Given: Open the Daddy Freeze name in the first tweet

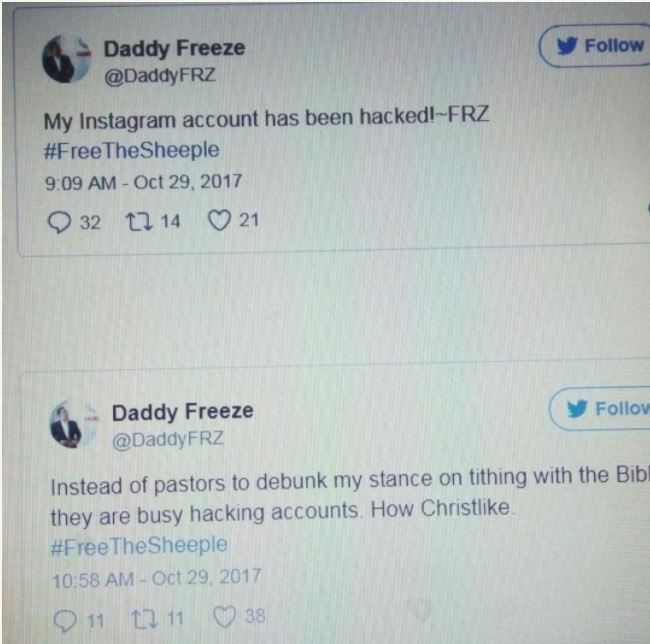Looking at the screenshot, I should click(x=174, y=48).
